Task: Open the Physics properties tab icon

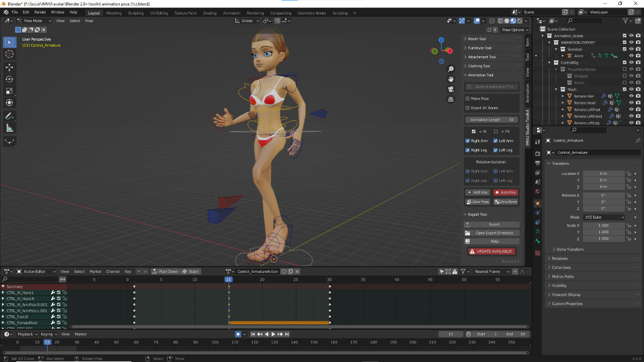Action: pos(537,213)
